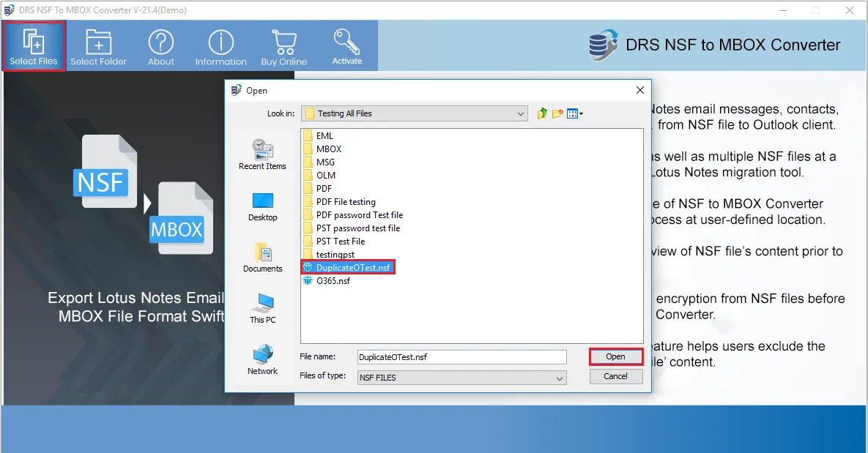This screenshot has height=453, width=868.
Task: Select the PDF folder
Action: (318, 189)
